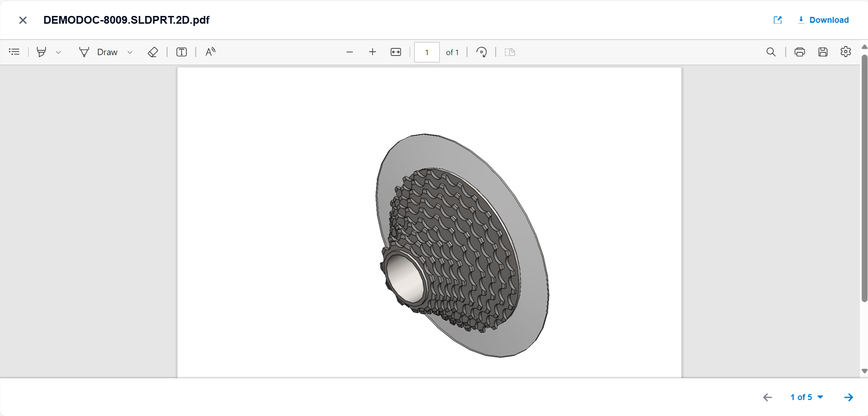The height and width of the screenshot is (416, 868).
Task: Open the Find search icon
Action: tap(771, 52)
